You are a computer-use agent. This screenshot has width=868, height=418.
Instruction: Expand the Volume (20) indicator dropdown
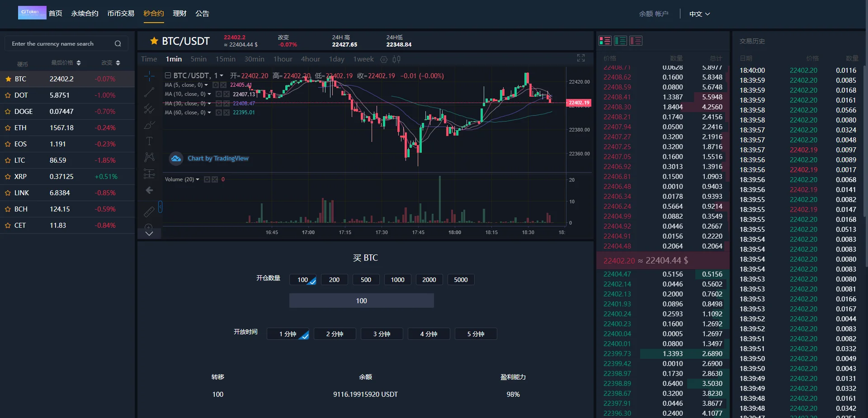click(x=198, y=179)
